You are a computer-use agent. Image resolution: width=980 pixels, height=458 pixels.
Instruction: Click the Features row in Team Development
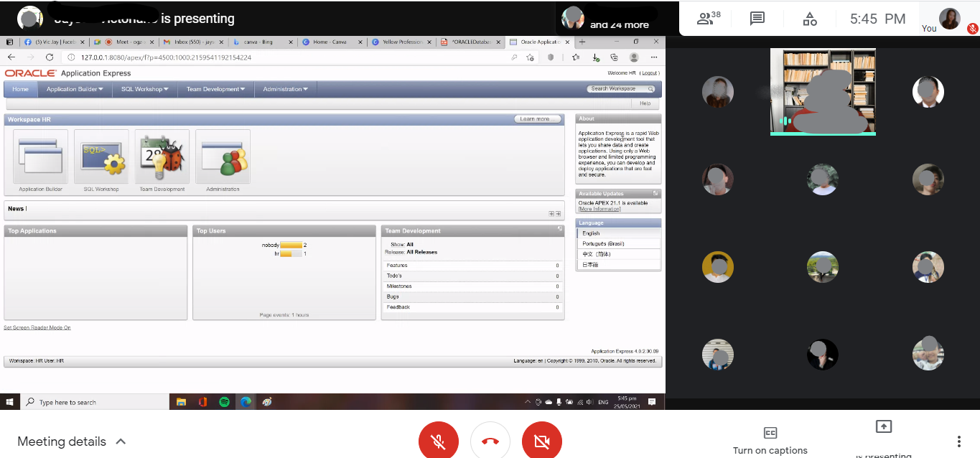tap(472, 266)
